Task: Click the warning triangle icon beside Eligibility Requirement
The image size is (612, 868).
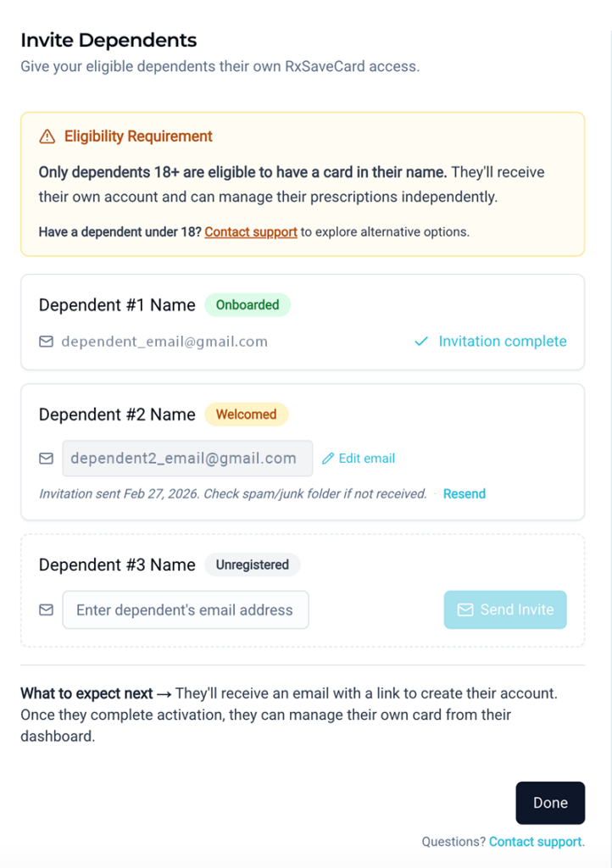Action: click(x=47, y=136)
